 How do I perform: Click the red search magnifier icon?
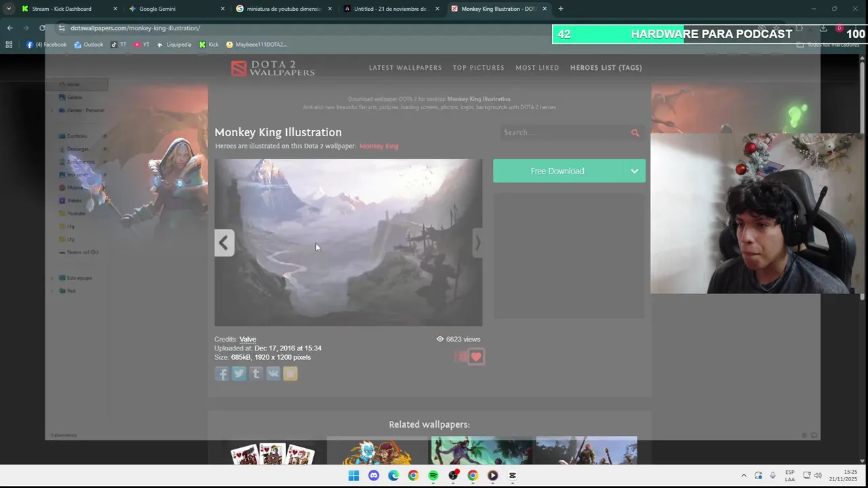click(635, 133)
